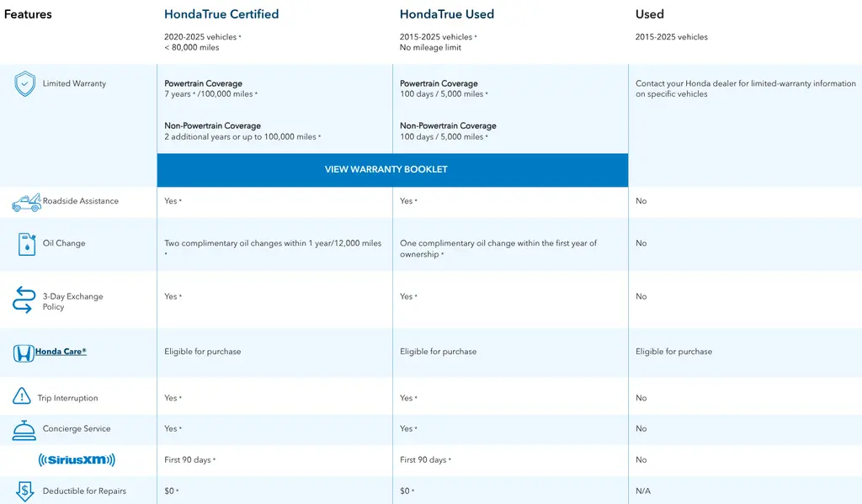Screen dimensions: 862x504
Task: Click the Trip Interruption warning triangle icon
Action: coord(21,395)
